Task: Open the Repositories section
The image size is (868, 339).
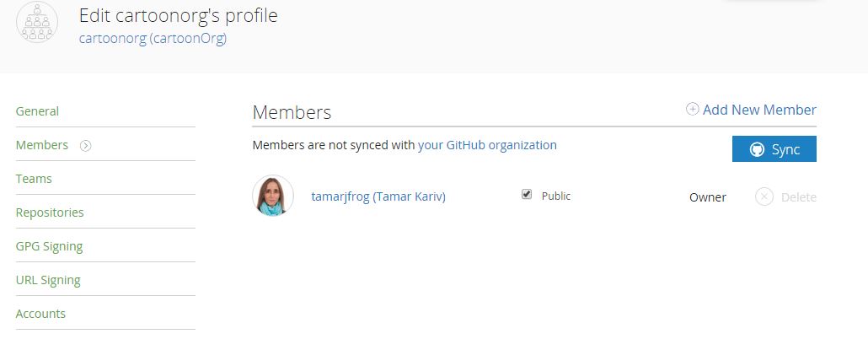Action: pyautogui.click(x=50, y=213)
